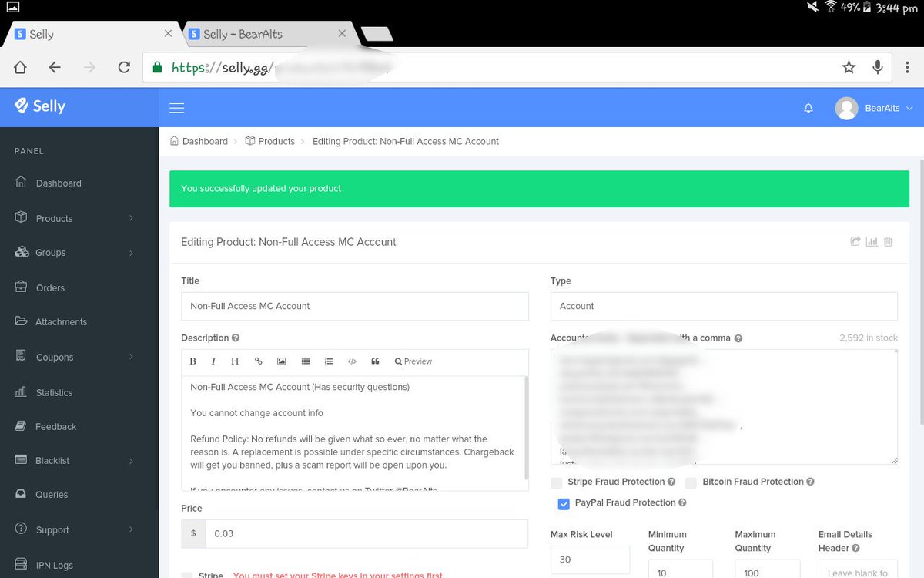
Task: Click the PayPal Fraud Protection help icon
Action: point(682,502)
